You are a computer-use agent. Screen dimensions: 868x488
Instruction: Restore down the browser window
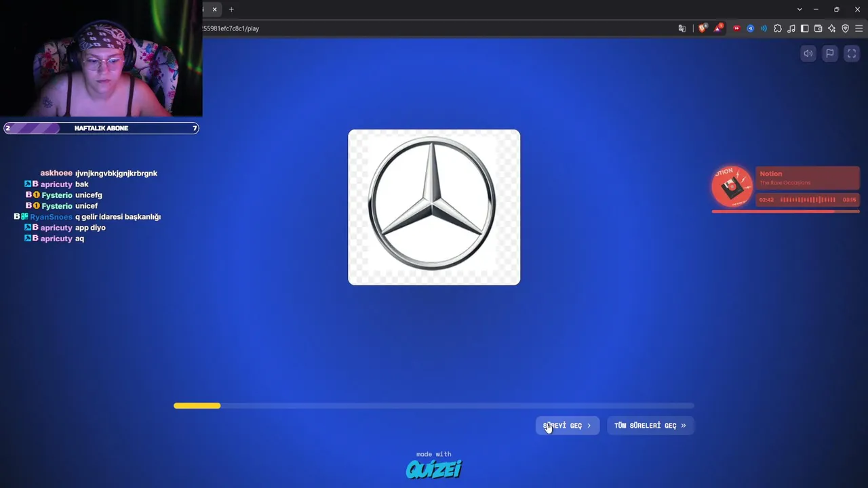[x=836, y=9]
